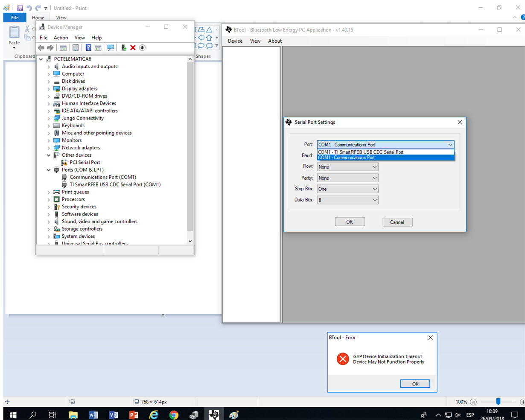
Task: Expand the Network adapters category
Action: click(48, 148)
